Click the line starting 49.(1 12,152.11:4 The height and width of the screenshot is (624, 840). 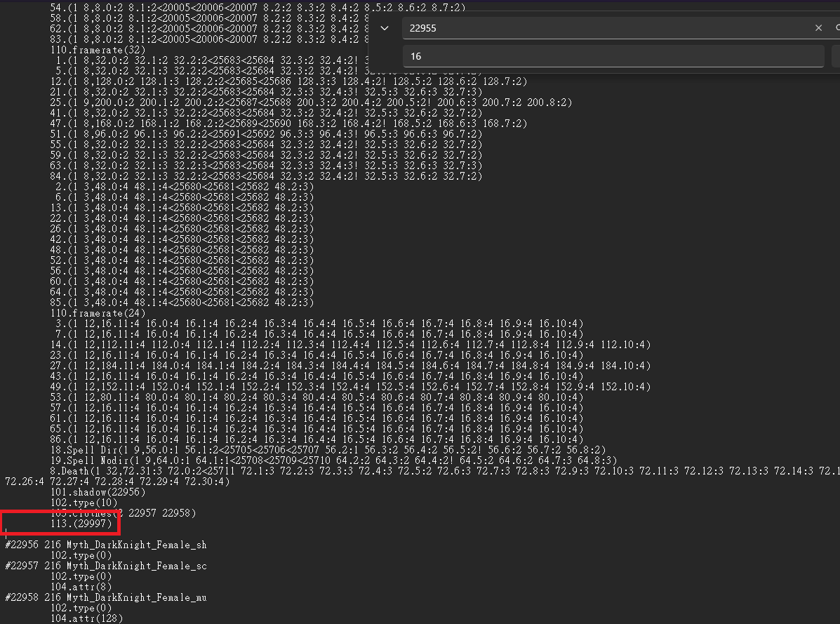click(x=350, y=386)
